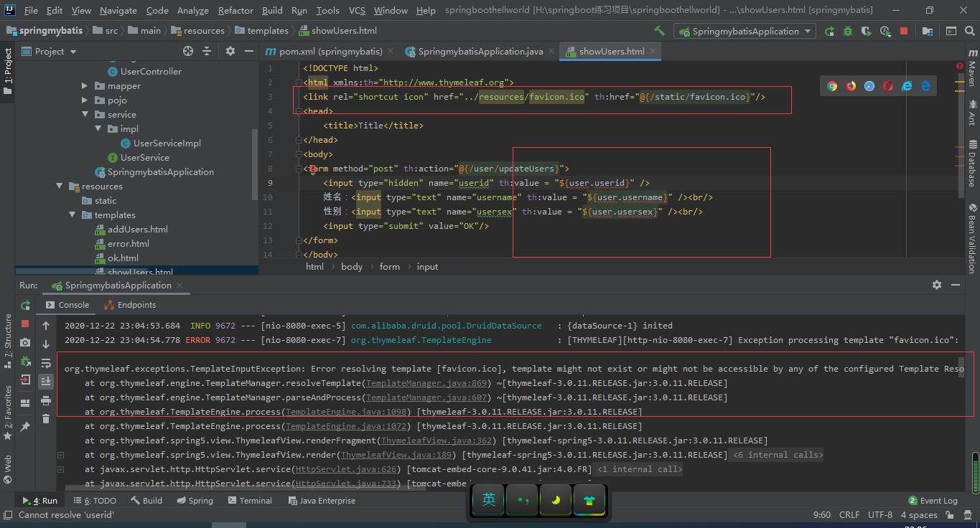Collapse the impl folder
Screen dimensions: 980x528
click(x=98, y=129)
